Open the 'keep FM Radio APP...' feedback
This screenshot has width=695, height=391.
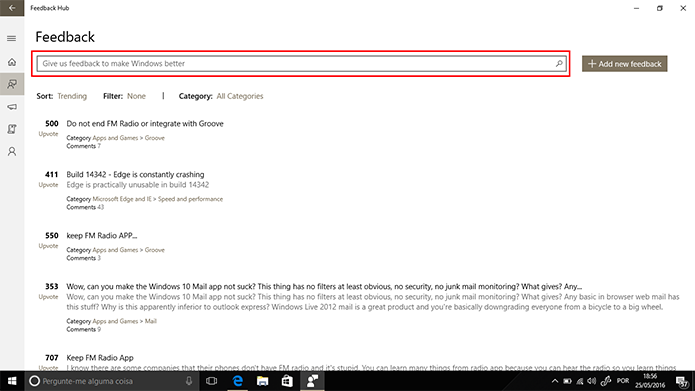pyautogui.click(x=102, y=235)
